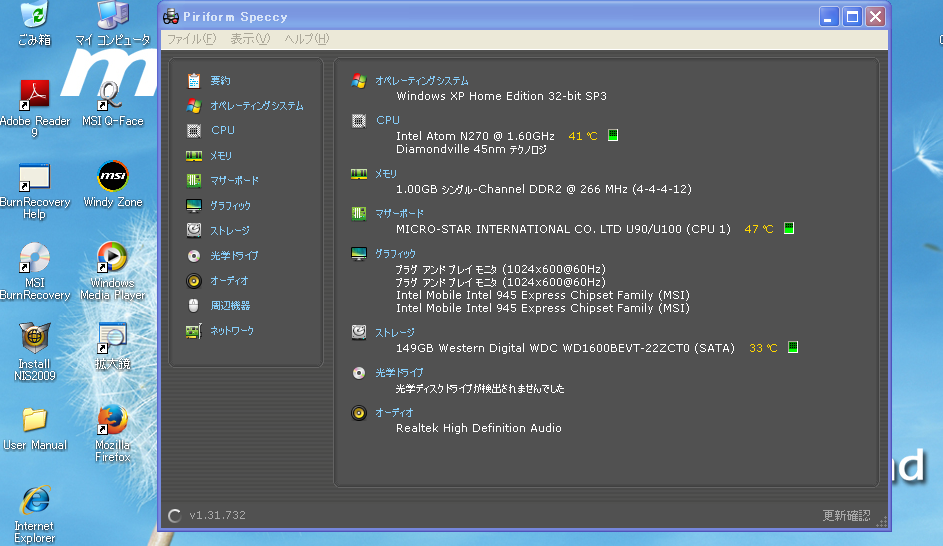Select the 光学ドライブ disc icon in sidebar

point(194,256)
